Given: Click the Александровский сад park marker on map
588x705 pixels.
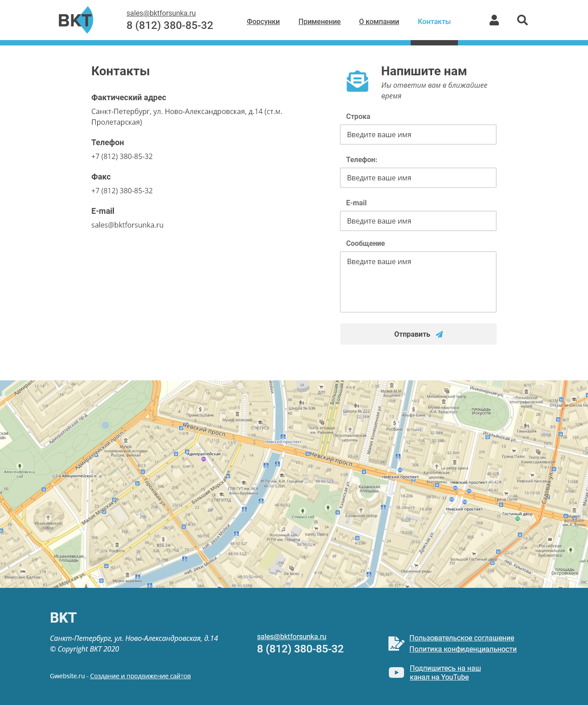Looking at the screenshot, I should click(x=20, y=466).
